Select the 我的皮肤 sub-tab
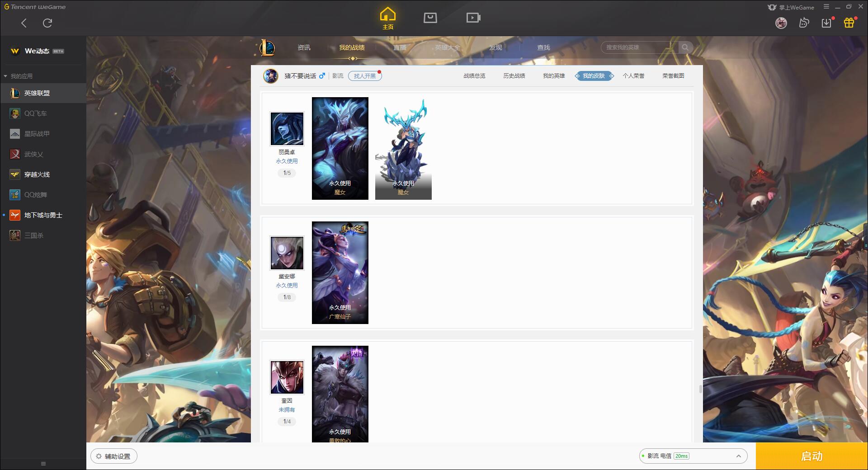 594,76
